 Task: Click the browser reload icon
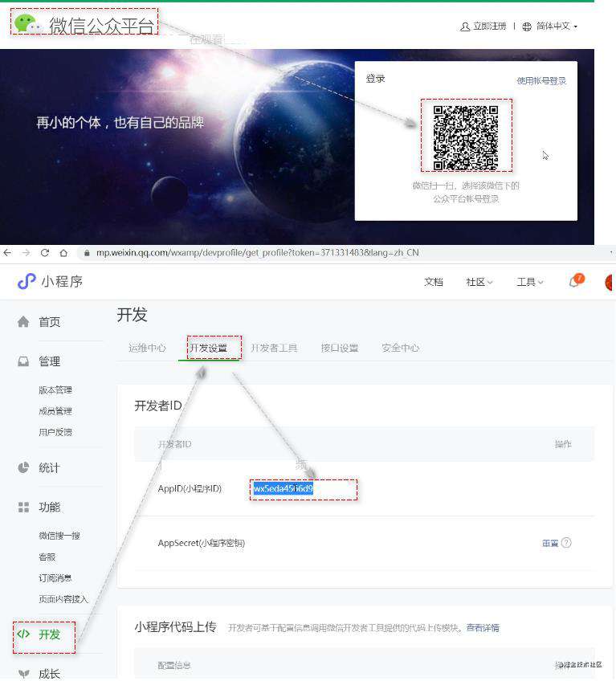(45, 253)
